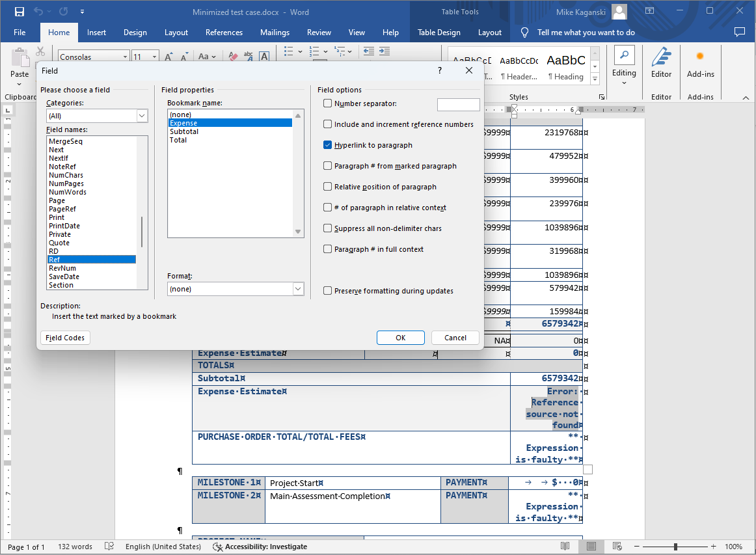Toggle the Number separator checkbox
This screenshot has height=555, width=756.
[x=327, y=103]
